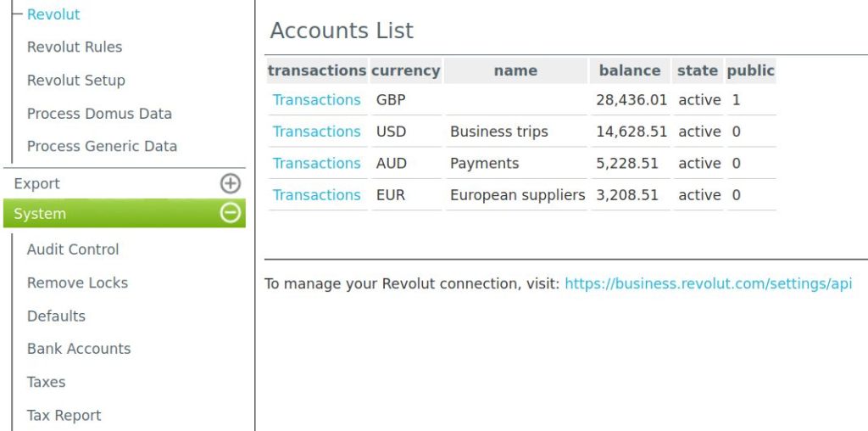Go to Revolut Setup page
The image size is (868, 431).
pos(75,81)
